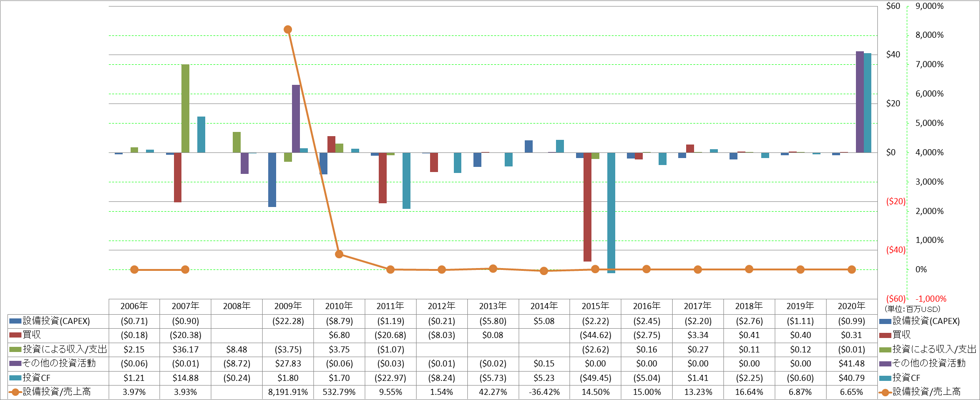Click the ($49.45) investing CF cell
980x400 pixels.
coord(595,378)
